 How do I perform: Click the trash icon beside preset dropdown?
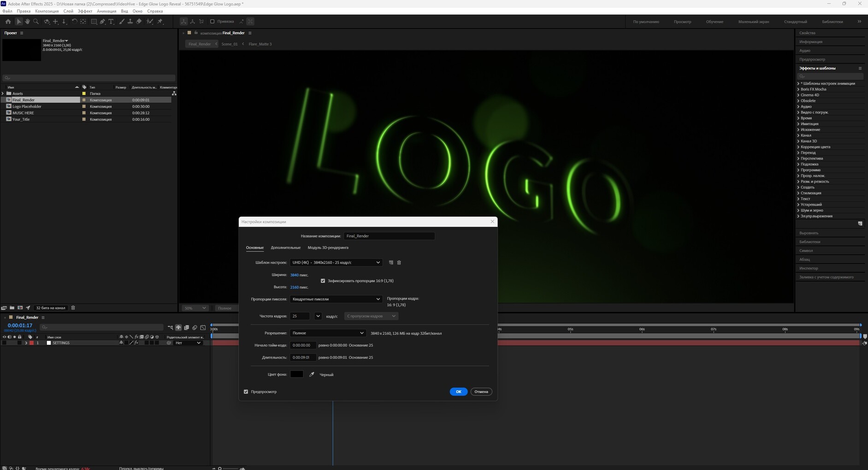pos(399,263)
